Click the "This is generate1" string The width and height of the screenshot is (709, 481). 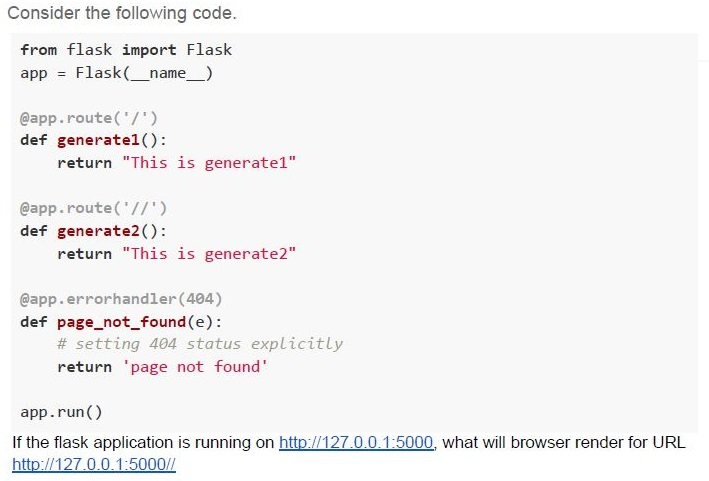pos(209,163)
